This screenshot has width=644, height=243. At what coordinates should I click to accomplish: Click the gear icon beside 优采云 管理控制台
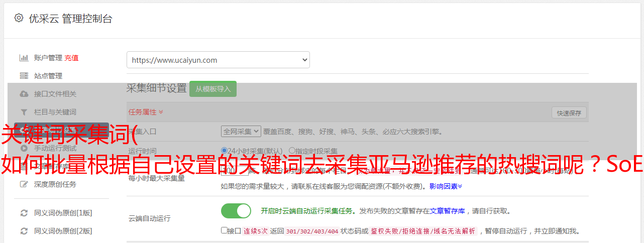[19, 19]
